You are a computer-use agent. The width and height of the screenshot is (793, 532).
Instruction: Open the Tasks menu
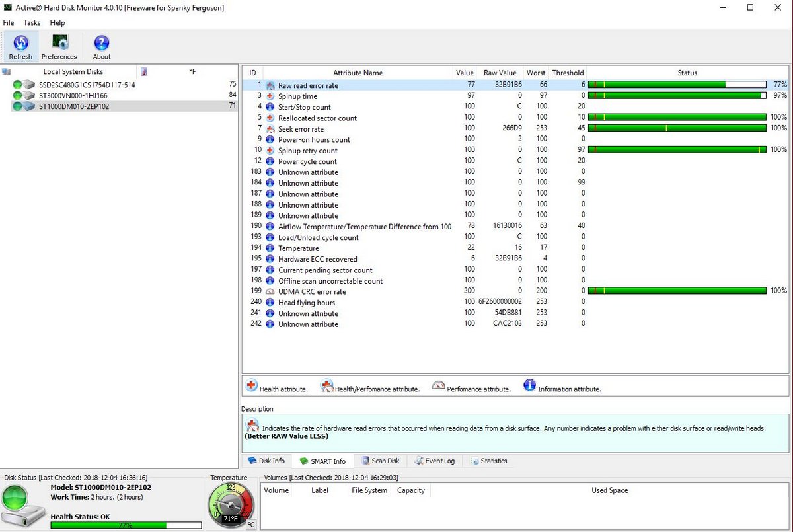(x=32, y=22)
